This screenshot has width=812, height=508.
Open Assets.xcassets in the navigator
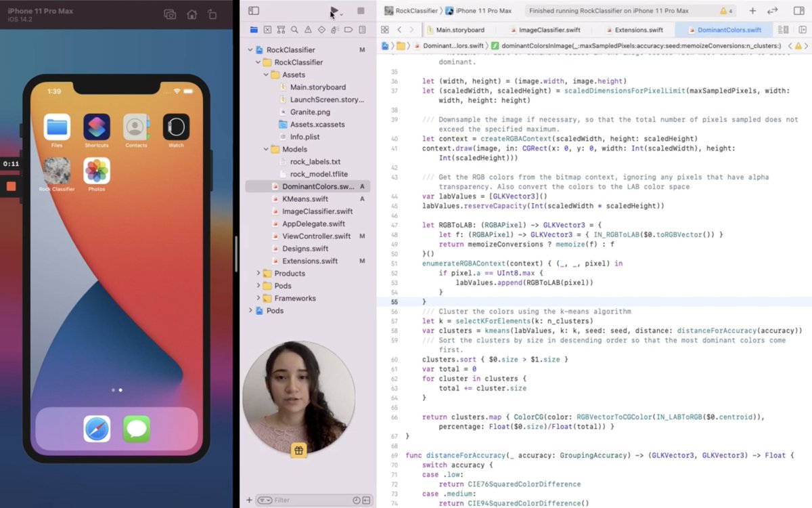[x=317, y=125]
